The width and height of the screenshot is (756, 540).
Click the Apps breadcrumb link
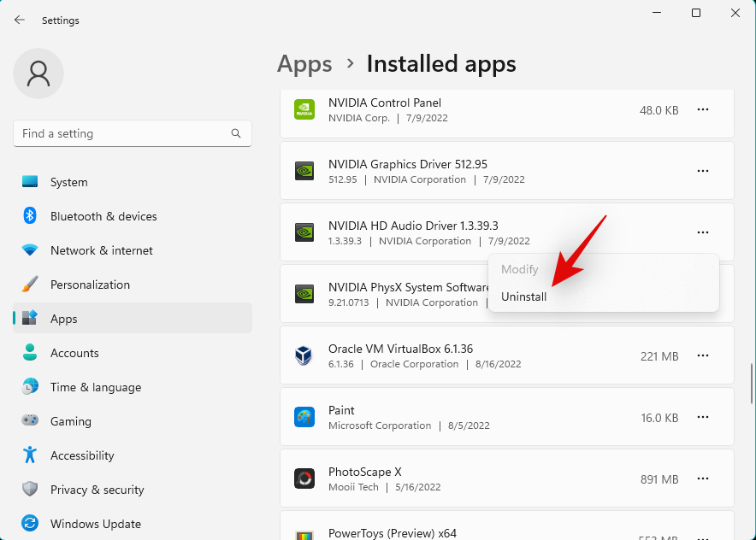(x=304, y=64)
